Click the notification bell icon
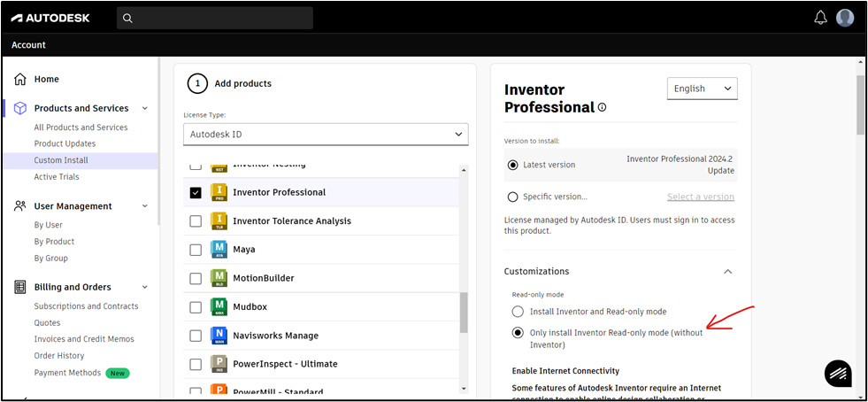The width and height of the screenshot is (868, 402). click(x=820, y=18)
